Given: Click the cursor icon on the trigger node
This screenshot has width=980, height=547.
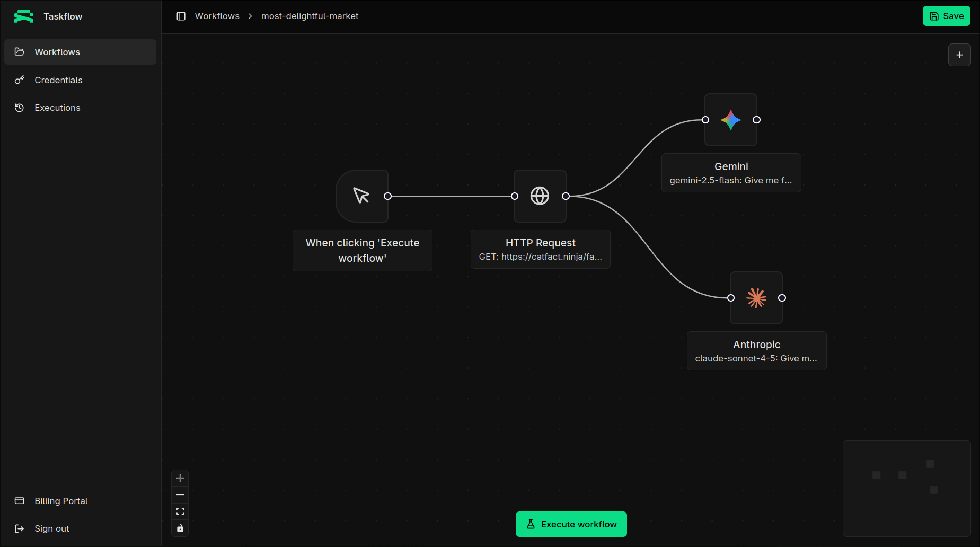Looking at the screenshot, I should tap(362, 196).
